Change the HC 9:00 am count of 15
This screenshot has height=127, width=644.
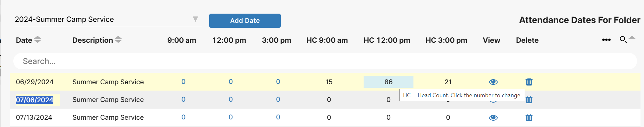[x=329, y=82]
